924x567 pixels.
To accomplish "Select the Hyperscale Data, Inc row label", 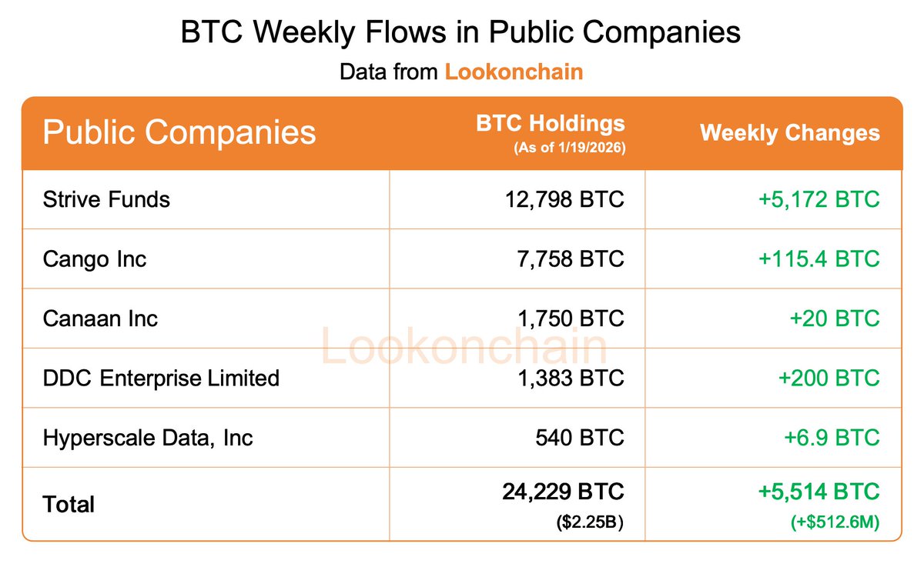I will click(148, 438).
